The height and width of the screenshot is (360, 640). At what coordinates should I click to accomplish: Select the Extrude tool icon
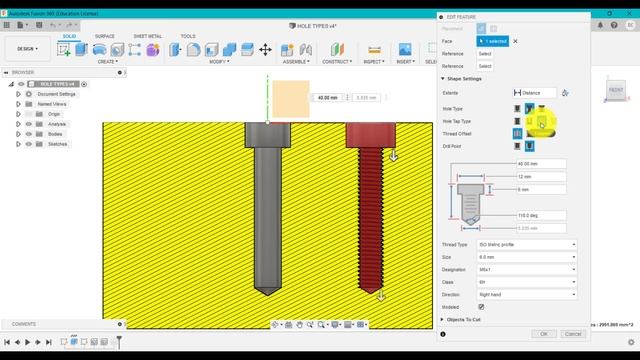81,50
